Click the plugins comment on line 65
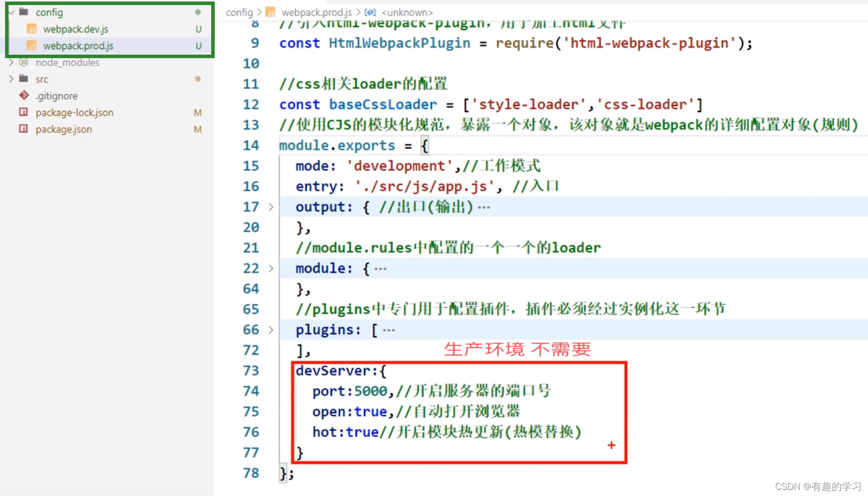868x496 pixels. point(510,309)
